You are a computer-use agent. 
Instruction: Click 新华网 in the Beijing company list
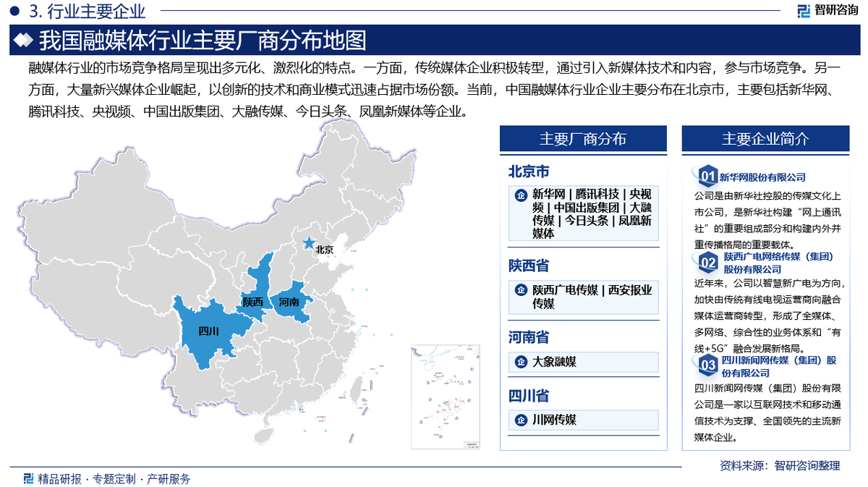pyautogui.click(x=548, y=194)
